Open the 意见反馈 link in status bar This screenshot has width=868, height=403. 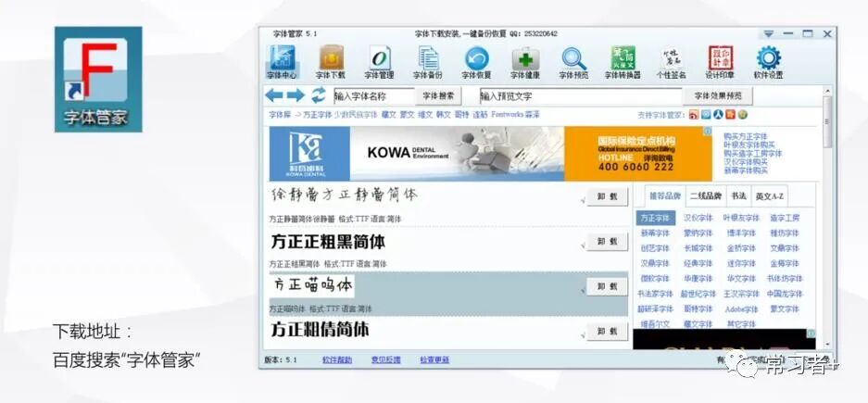coord(386,359)
